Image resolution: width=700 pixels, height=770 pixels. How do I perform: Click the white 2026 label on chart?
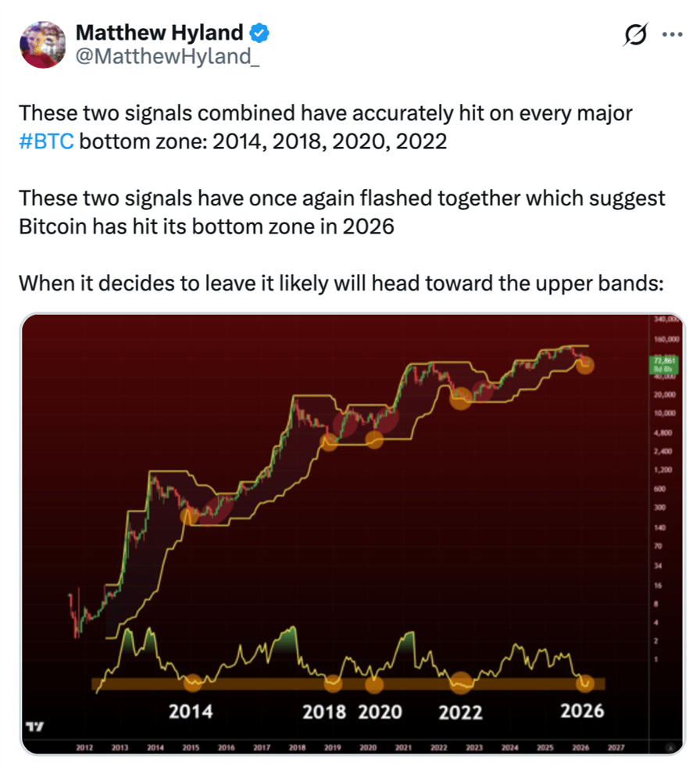tap(582, 711)
